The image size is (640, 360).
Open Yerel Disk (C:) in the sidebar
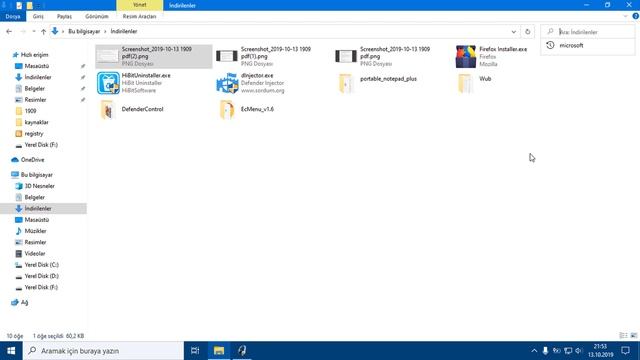point(42,265)
